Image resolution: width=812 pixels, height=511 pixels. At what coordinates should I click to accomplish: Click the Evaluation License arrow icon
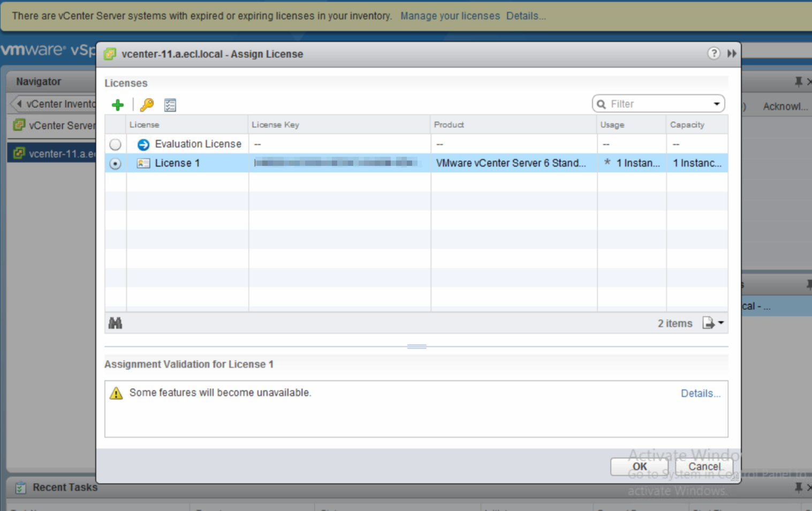tap(143, 144)
